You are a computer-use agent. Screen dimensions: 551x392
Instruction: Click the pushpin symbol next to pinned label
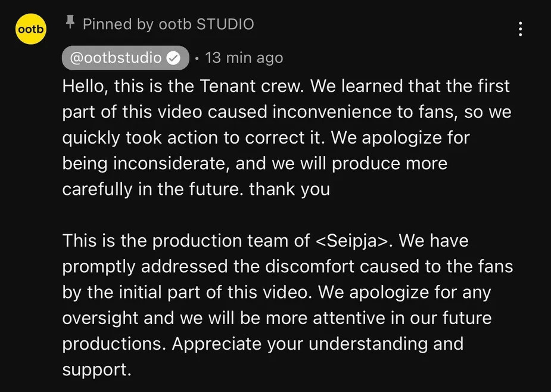coord(71,23)
